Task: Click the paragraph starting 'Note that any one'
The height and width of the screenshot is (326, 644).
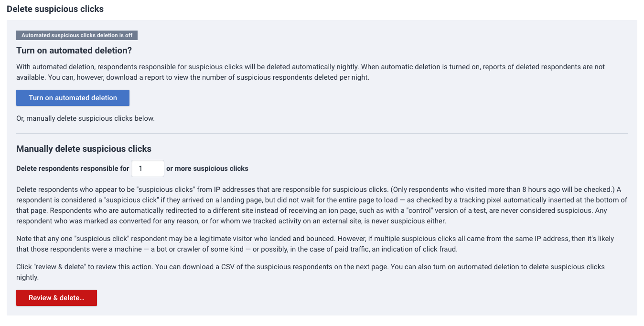Action: click(315, 243)
